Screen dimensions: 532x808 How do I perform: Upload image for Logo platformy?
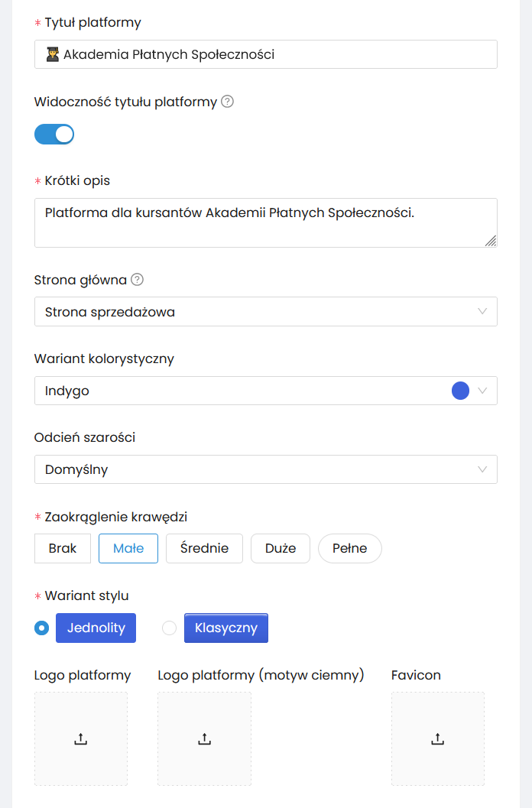[x=81, y=738]
